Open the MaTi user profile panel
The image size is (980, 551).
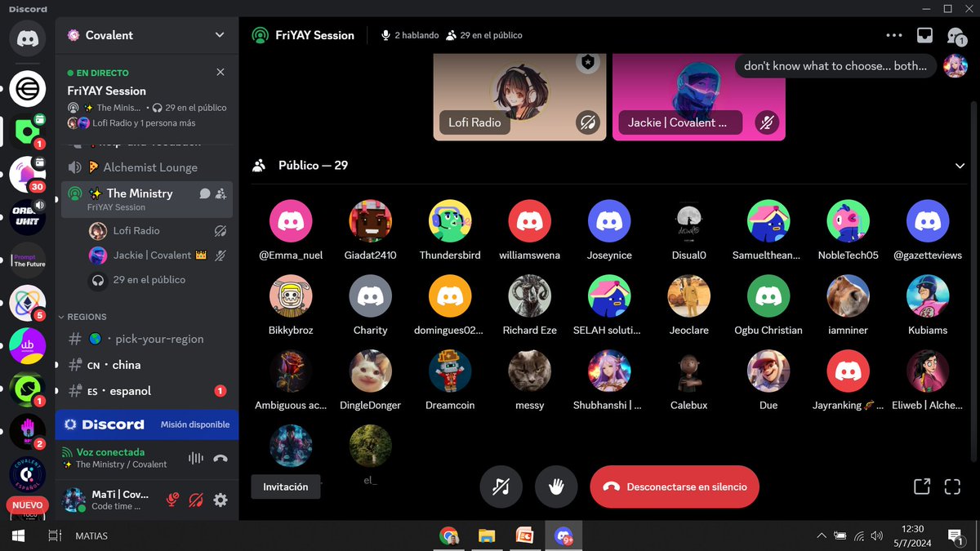pos(109,500)
